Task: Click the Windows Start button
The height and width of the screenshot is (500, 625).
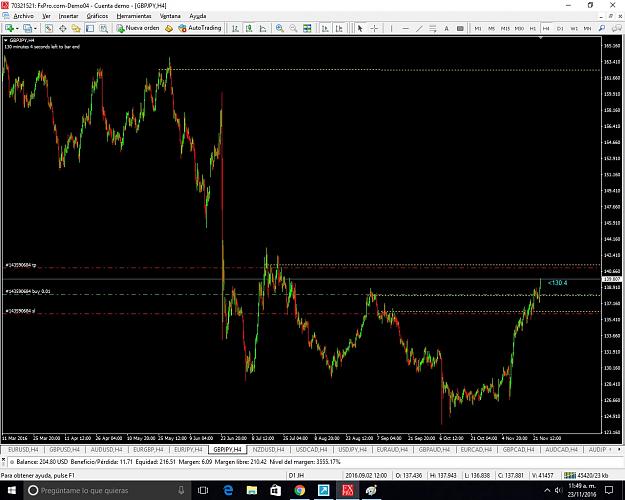Action: (x=11, y=490)
